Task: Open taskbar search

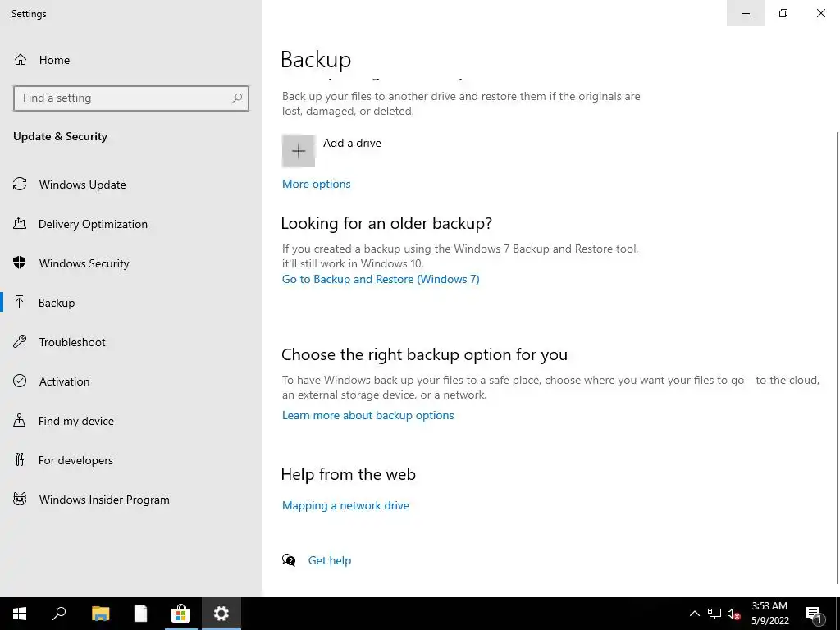Action: click(59, 614)
